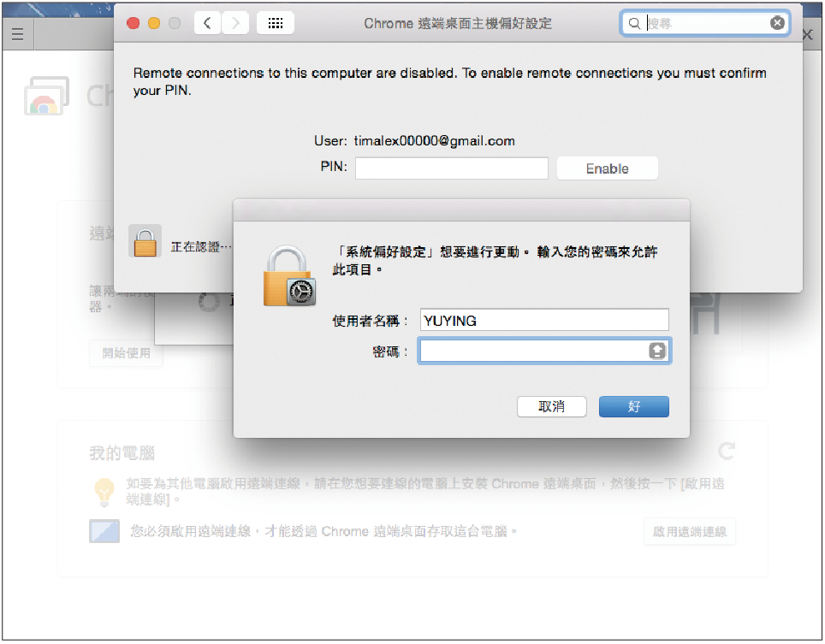Click the back navigation arrow in toolbar
Image resolution: width=825 pixels, height=644 pixels.
pos(207,23)
